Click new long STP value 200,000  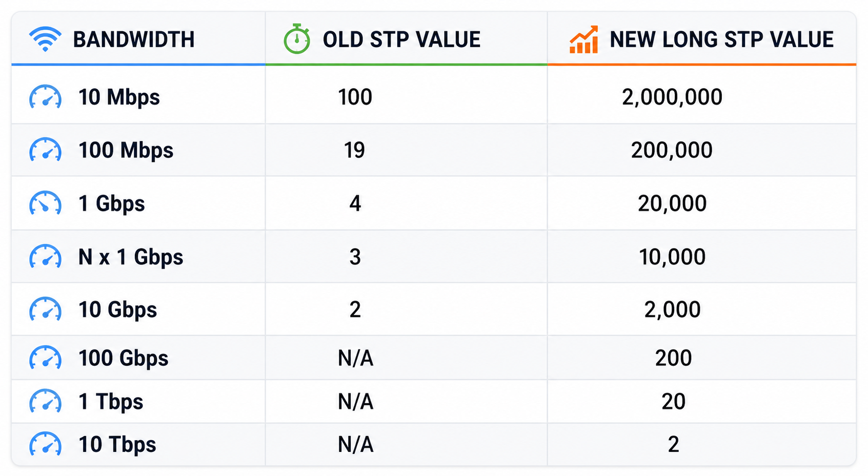pyautogui.click(x=672, y=151)
